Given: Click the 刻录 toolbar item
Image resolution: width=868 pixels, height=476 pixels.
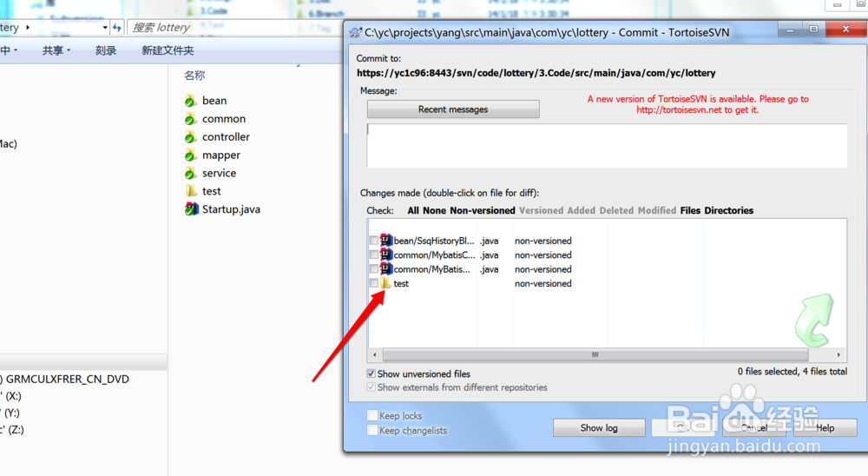Looking at the screenshot, I should (x=106, y=50).
